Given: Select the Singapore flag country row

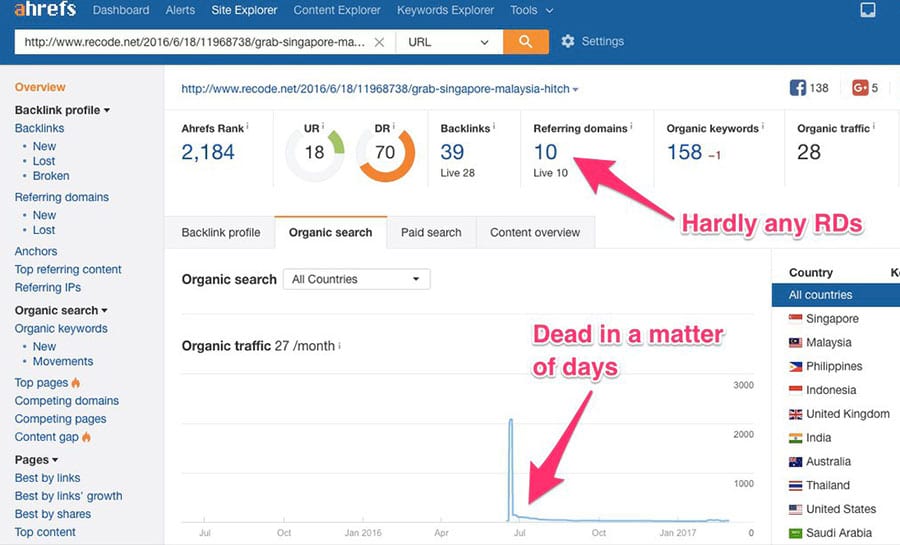Looking at the screenshot, I should point(836,318).
